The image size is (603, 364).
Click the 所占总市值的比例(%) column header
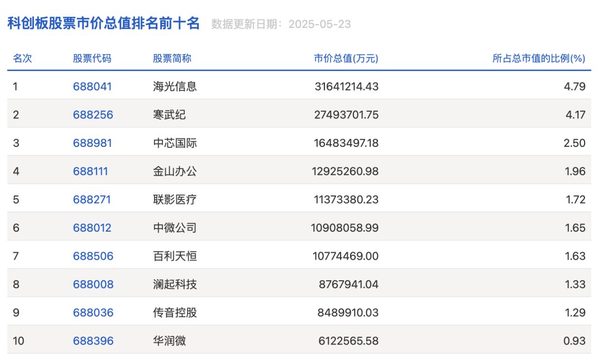[539, 59]
